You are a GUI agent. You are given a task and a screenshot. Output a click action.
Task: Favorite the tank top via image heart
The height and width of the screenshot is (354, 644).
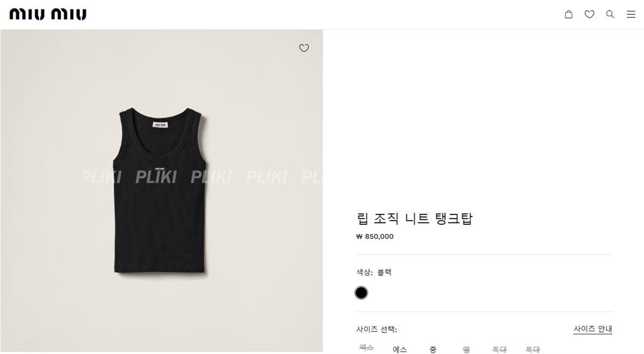(304, 48)
